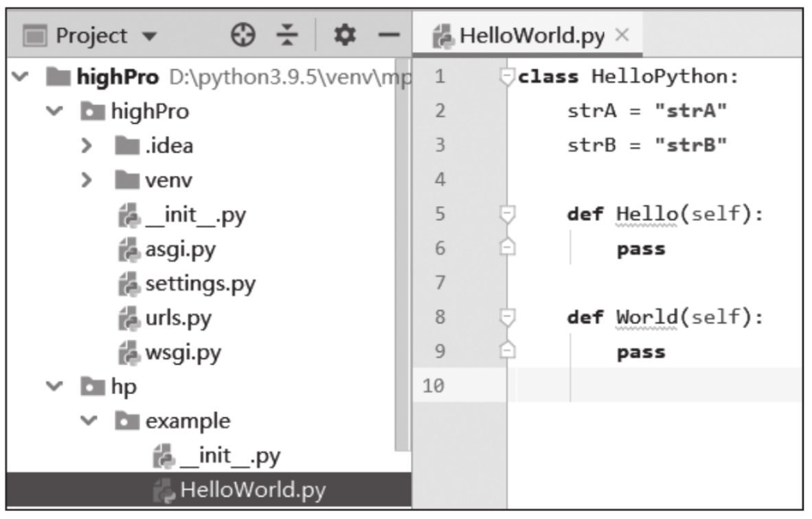Collapse the hp folder
Image resolution: width=812 pixels, height=519 pixels.
click(54, 387)
